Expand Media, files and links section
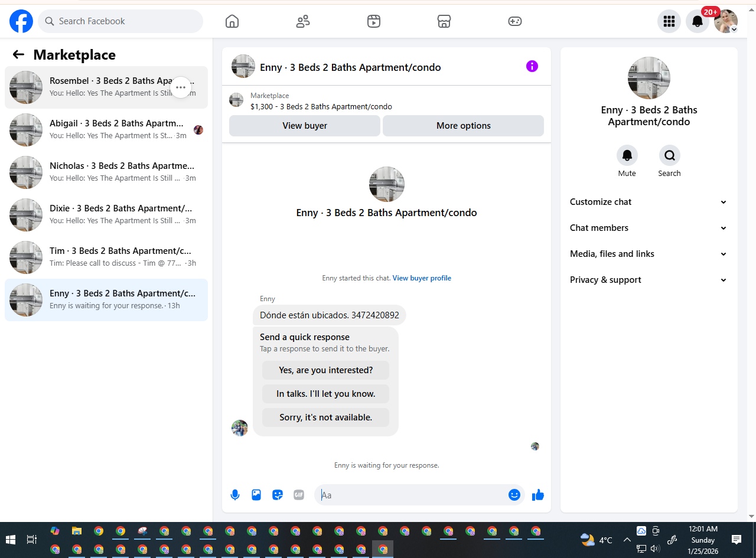The height and width of the screenshot is (558, 756). tap(649, 254)
